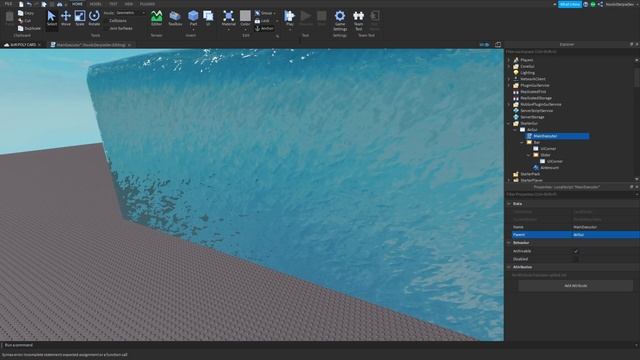
Task: Collapse the Attributes section in Properties
Action: point(509,267)
